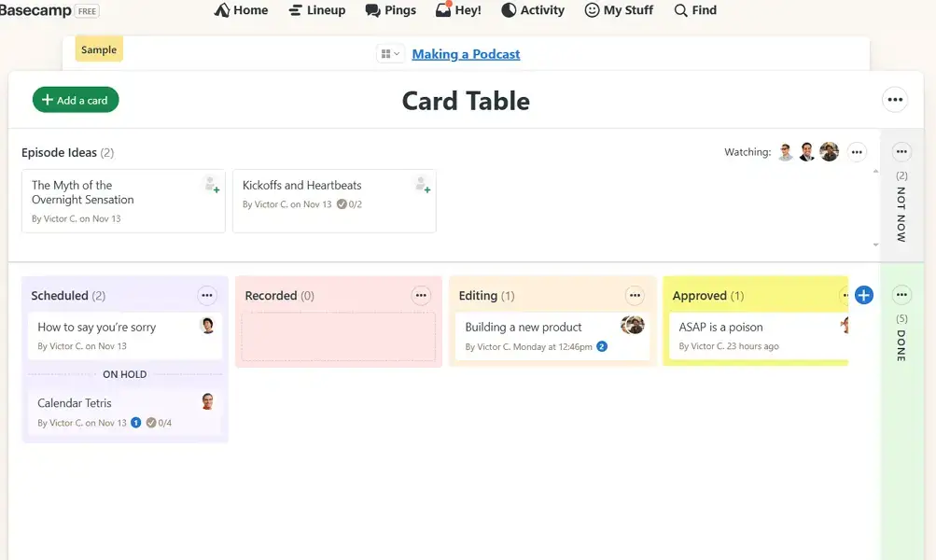This screenshot has width=936, height=560.
Task: Open Card Table options menu ellipsis
Action: pos(895,100)
